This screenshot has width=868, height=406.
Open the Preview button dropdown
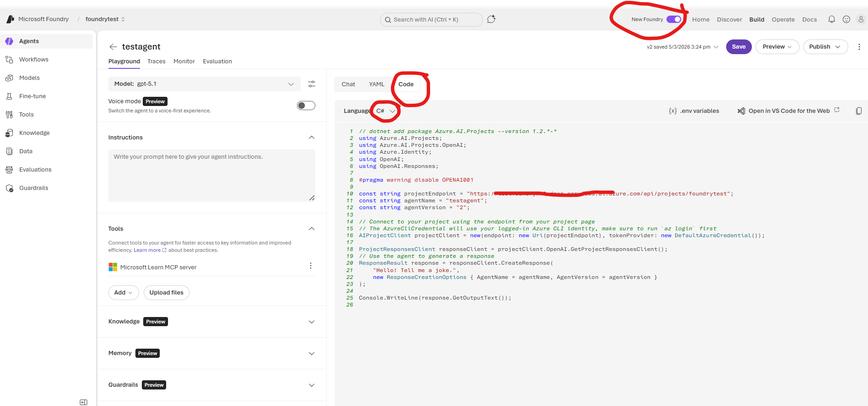tap(777, 47)
